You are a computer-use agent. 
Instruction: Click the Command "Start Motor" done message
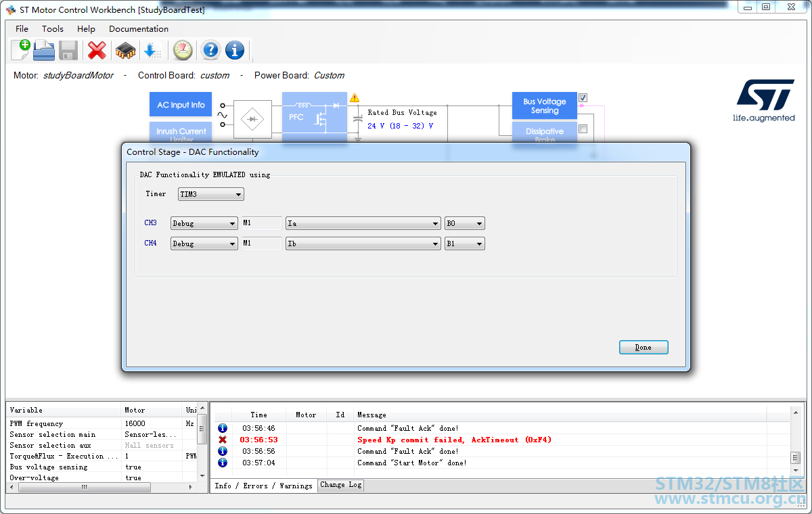(412, 463)
